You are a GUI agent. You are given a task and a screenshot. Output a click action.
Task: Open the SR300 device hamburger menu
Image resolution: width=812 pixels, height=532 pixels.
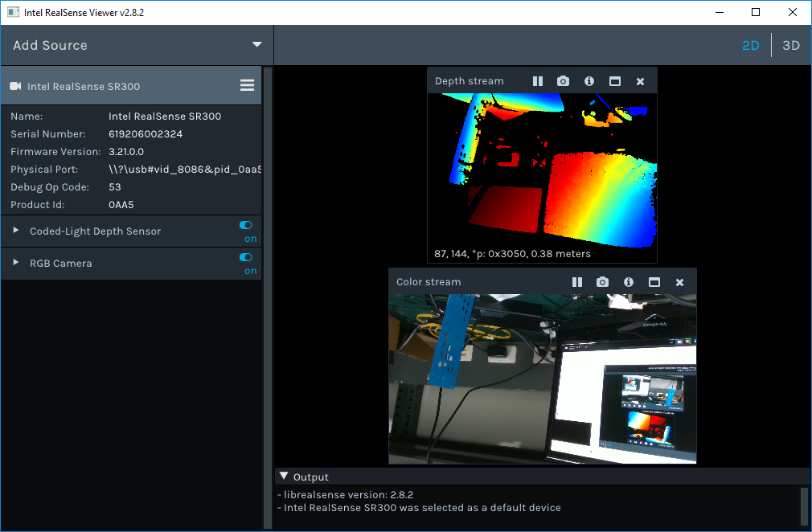coord(247,84)
